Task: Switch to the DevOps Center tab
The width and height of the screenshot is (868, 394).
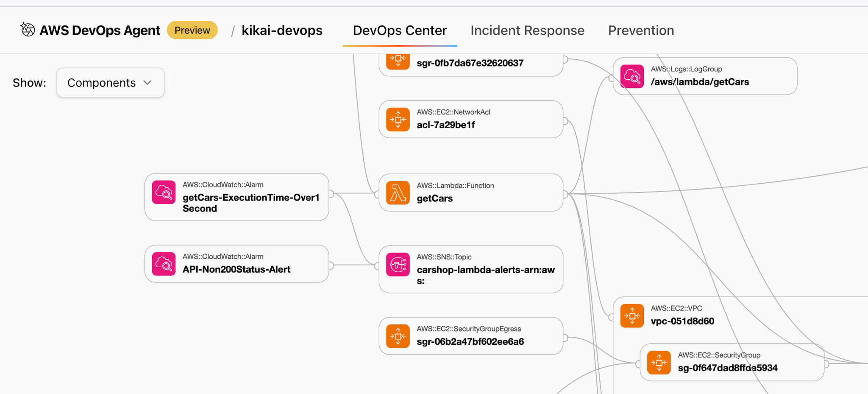Action: pos(400,31)
